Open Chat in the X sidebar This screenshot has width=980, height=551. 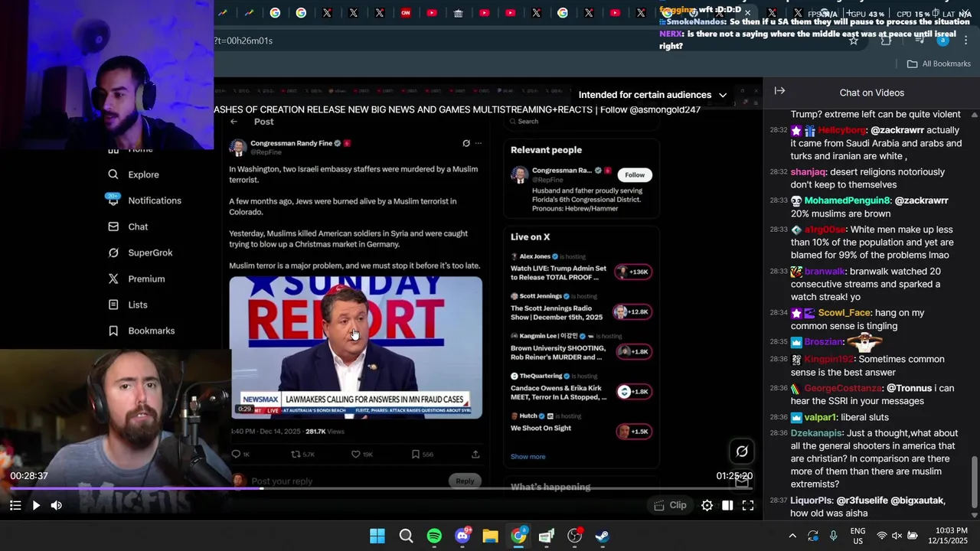128,227
